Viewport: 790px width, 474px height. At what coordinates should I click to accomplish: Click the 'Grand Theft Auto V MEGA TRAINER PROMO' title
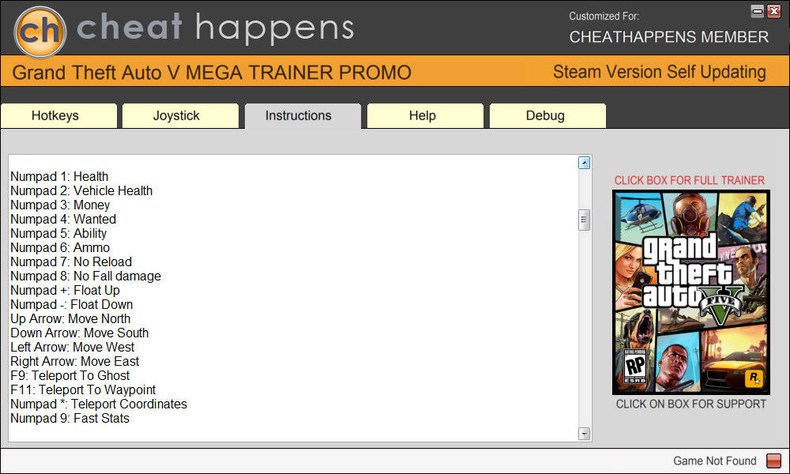coord(212,73)
